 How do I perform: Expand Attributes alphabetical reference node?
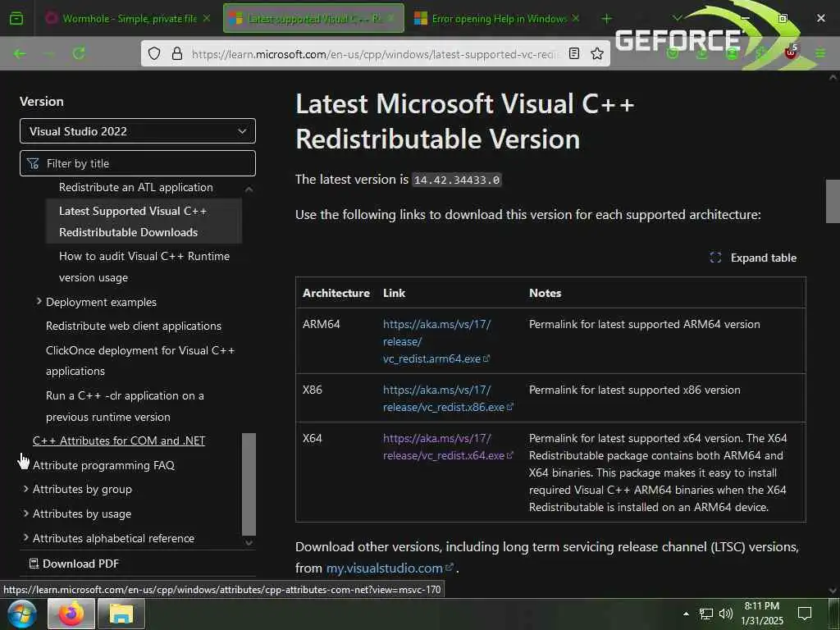pyautogui.click(x=25, y=537)
